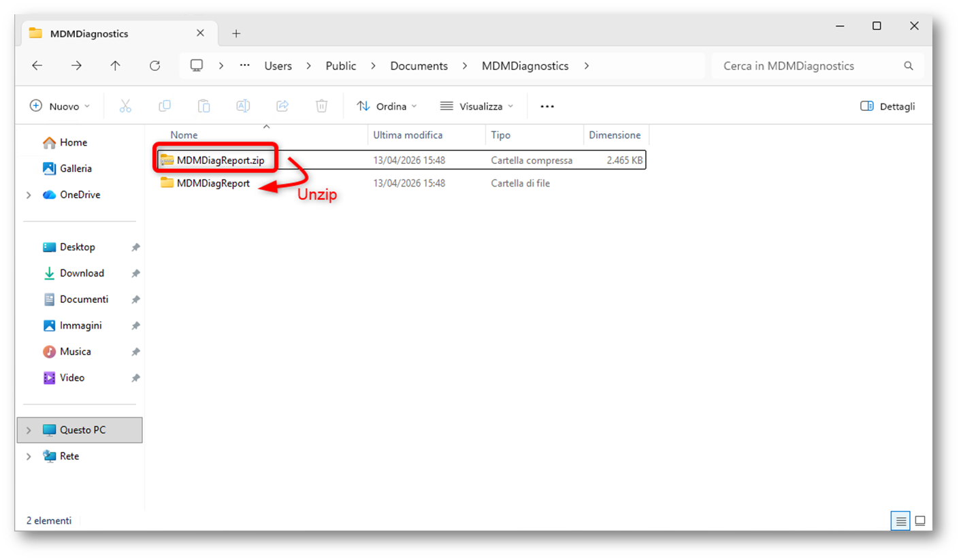Open the Visualizza view dropdown
Screen dimensions: 961x560
click(476, 106)
